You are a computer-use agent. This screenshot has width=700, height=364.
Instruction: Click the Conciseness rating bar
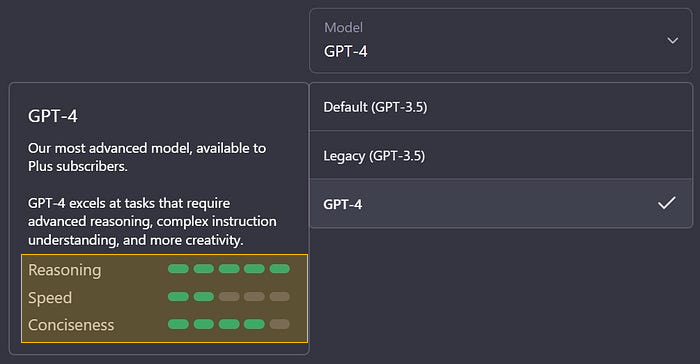(x=229, y=324)
